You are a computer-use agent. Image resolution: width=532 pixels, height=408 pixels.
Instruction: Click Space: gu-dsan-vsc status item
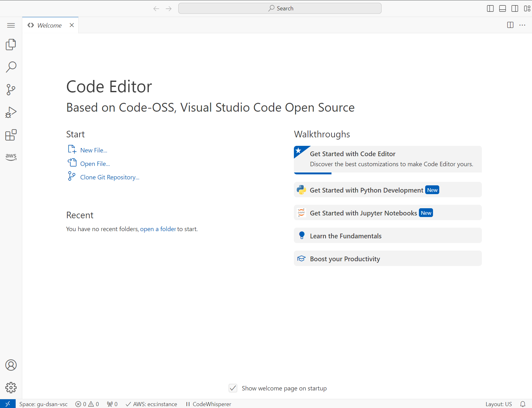[43, 404]
